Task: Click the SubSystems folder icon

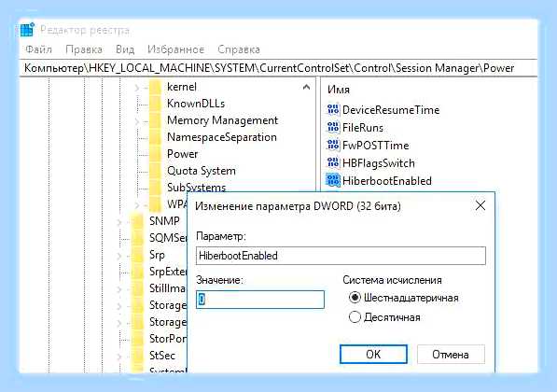Action: (x=155, y=187)
